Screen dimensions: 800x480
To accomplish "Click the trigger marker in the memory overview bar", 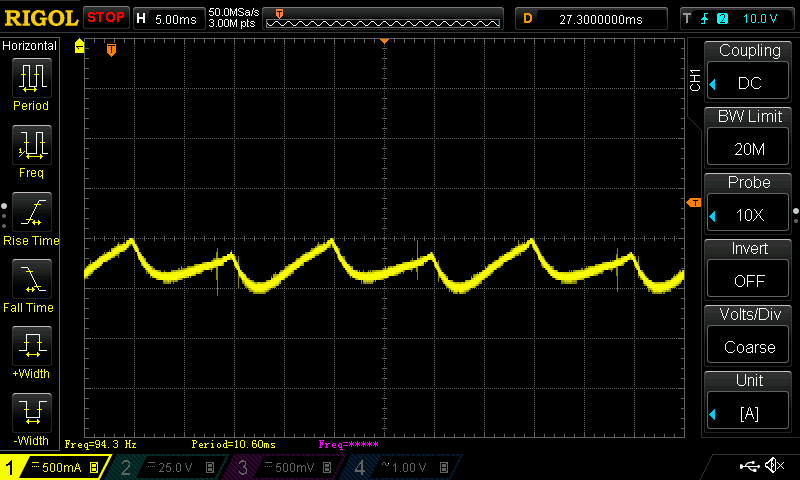I will click(279, 14).
